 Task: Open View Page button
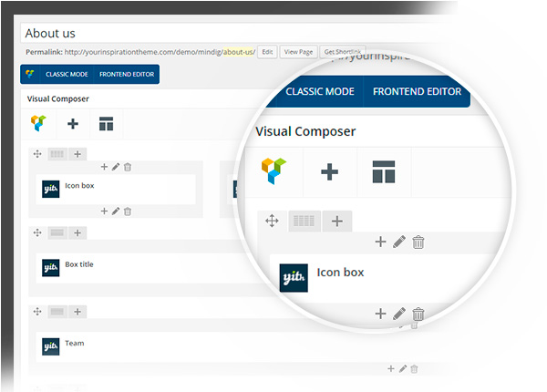(x=298, y=52)
